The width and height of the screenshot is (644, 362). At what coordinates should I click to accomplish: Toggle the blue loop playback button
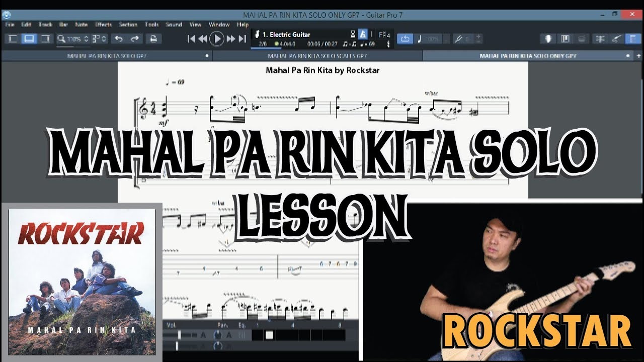pos(405,39)
